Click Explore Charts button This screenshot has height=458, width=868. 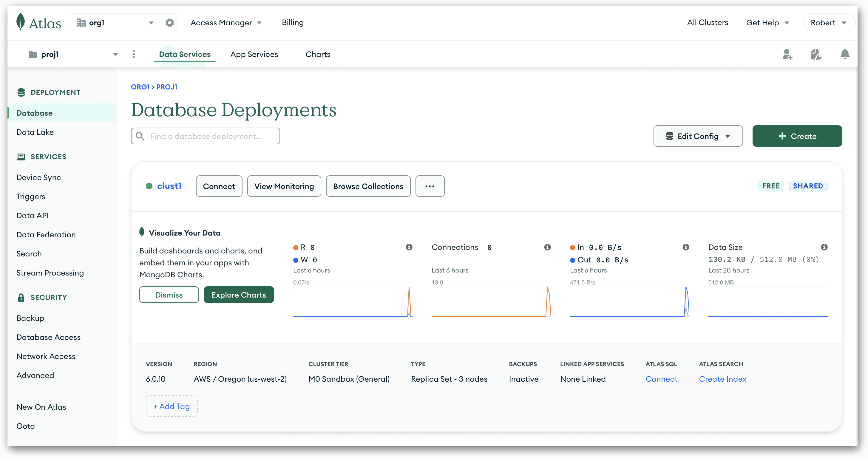pyautogui.click(x=239, y=295)
